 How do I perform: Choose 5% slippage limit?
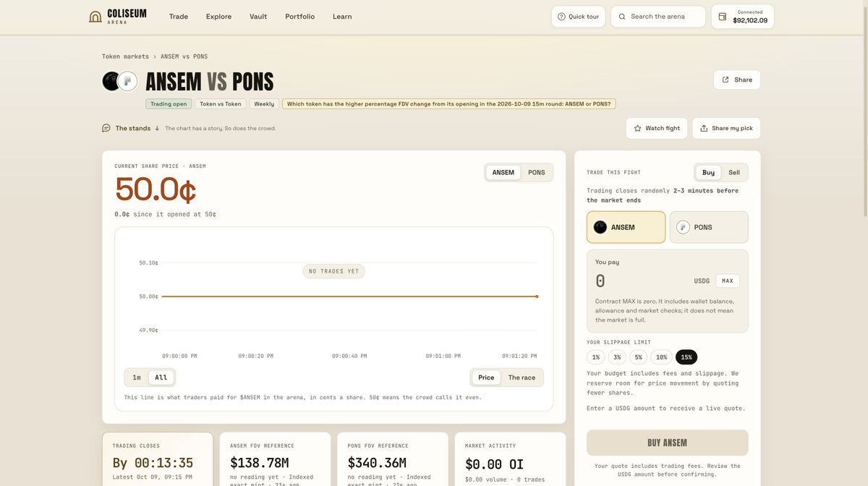pyautogui.click(x=639, y=357)
